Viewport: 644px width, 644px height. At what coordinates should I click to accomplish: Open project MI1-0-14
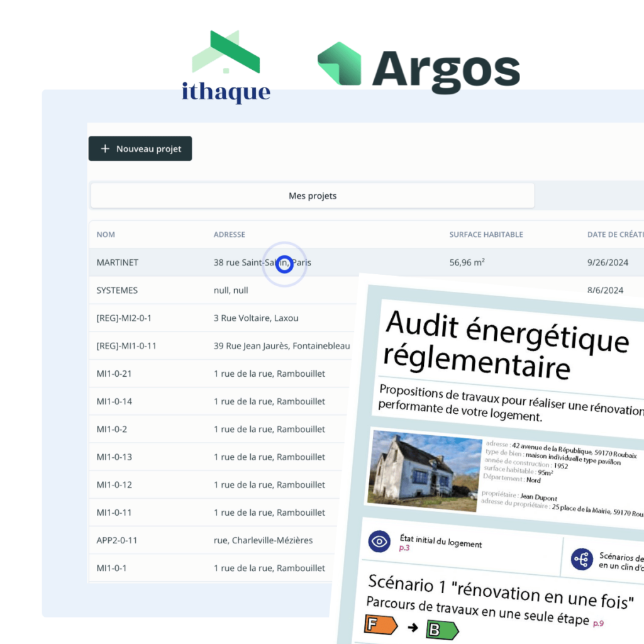(114, 401)
